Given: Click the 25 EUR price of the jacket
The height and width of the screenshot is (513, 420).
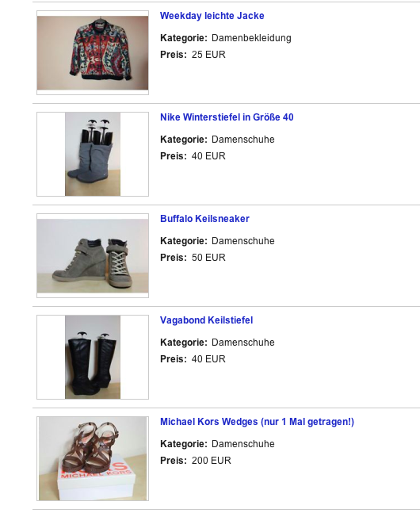Looking at the screenshot, I should (208, 55).
